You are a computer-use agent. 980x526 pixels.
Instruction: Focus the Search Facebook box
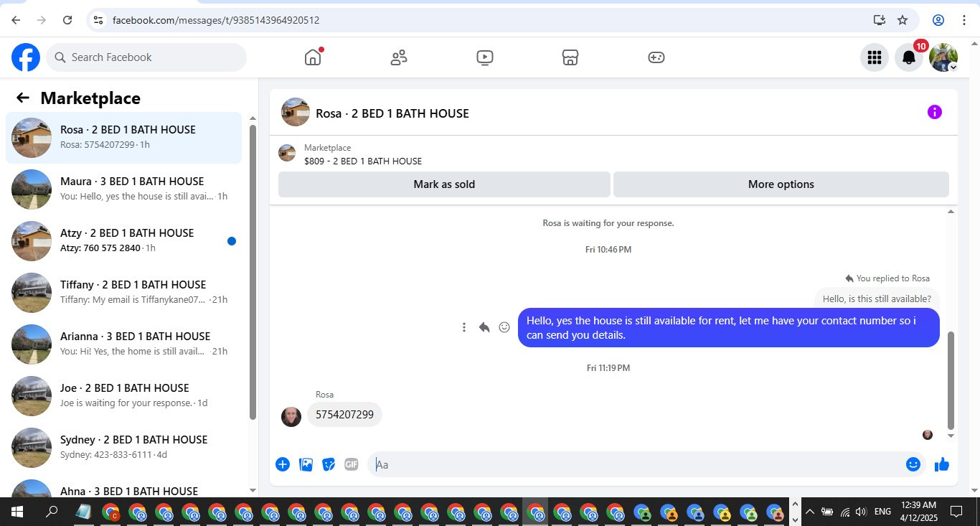(146, 57)
